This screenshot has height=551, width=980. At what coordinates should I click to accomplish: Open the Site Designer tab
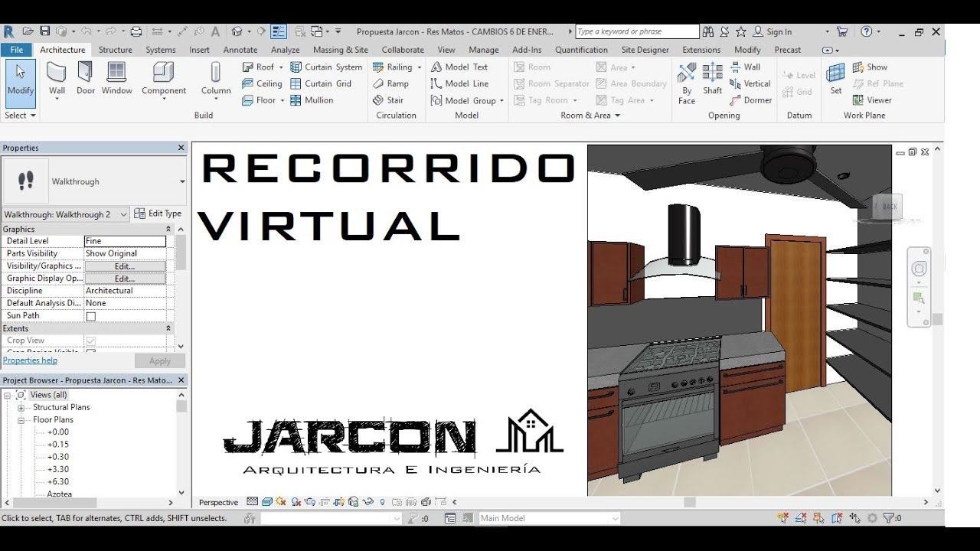click(x=645, y=50)
